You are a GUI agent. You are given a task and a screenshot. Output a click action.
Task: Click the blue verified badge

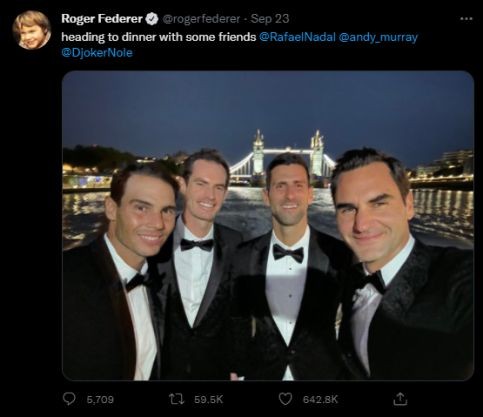click(x=152, y=19)
